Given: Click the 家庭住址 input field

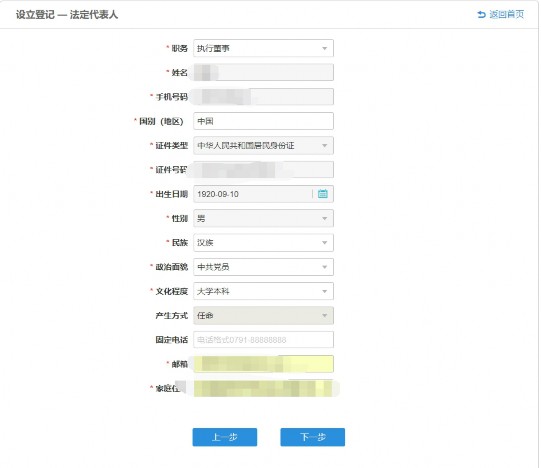Looking at the screenshot, I should [263, 388].
